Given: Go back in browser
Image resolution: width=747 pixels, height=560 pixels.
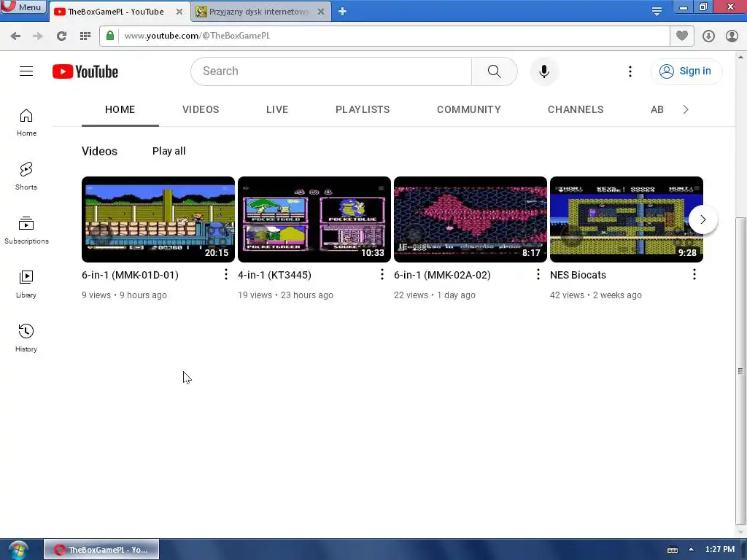Looking at the screenshot, I should [15, 36].
